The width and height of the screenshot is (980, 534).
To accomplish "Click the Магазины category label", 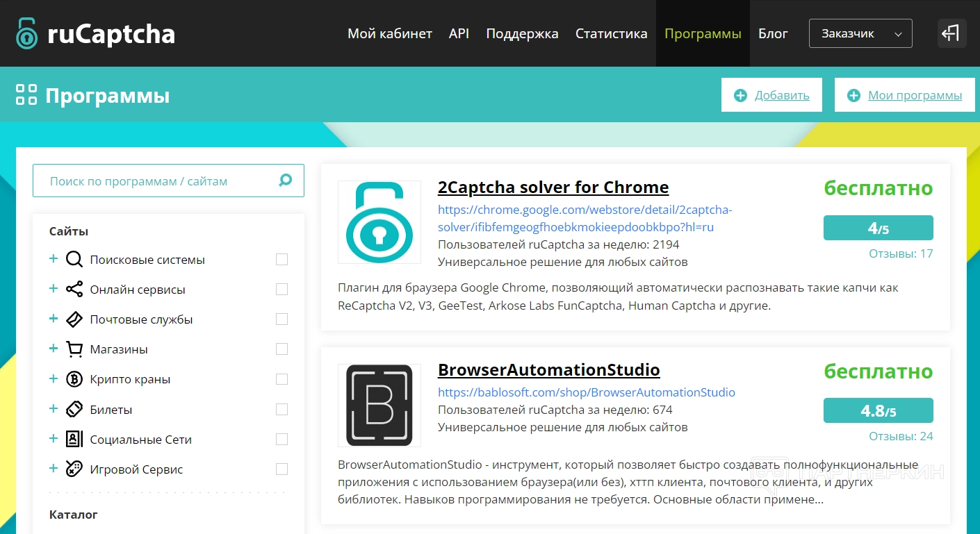I will (119, 349).
